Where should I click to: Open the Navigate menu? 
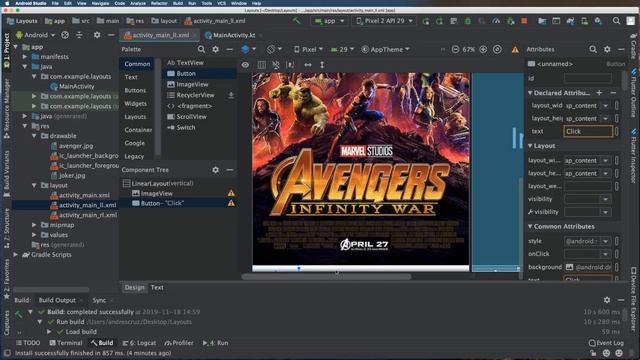[100, 3]
